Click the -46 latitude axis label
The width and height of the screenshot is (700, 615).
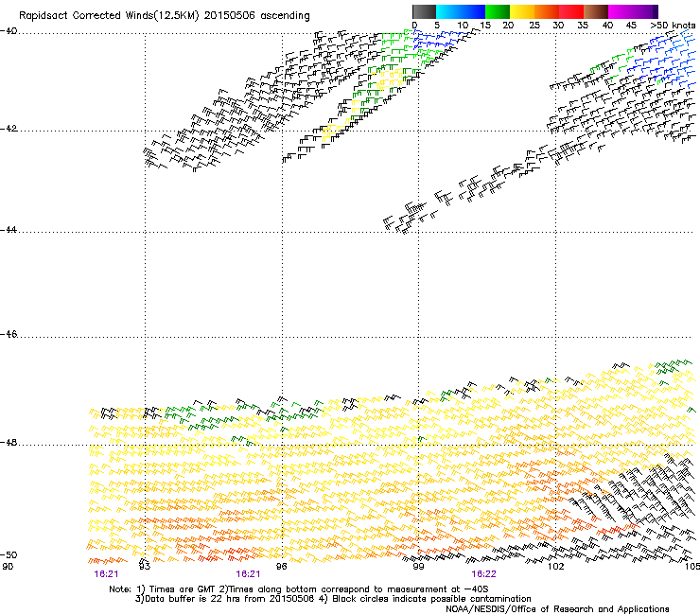[9, 335]
